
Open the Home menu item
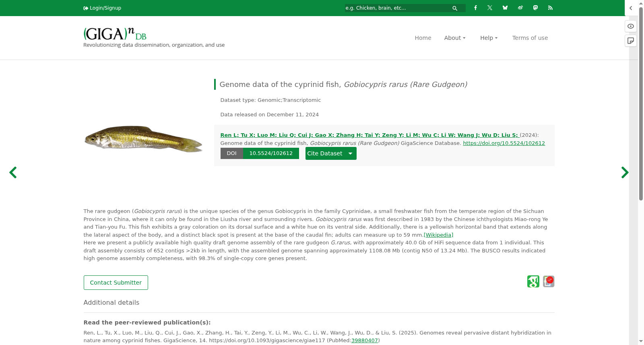pos(423,38)
